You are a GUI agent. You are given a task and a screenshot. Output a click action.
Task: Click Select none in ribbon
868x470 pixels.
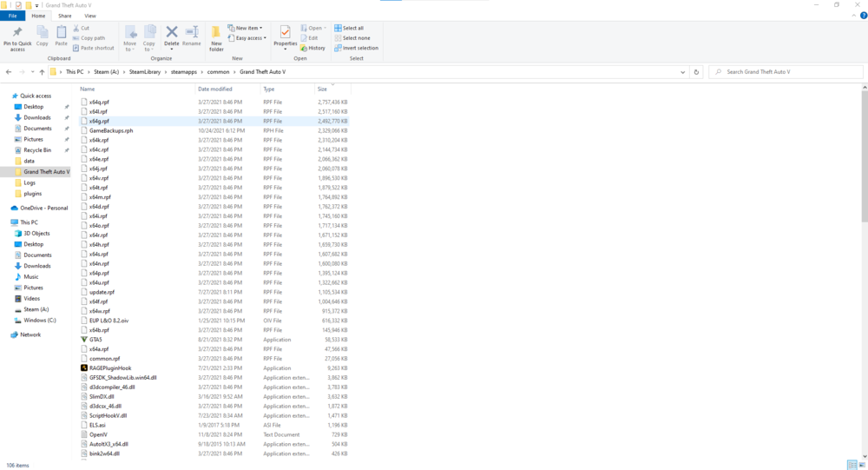coord(352,38)
